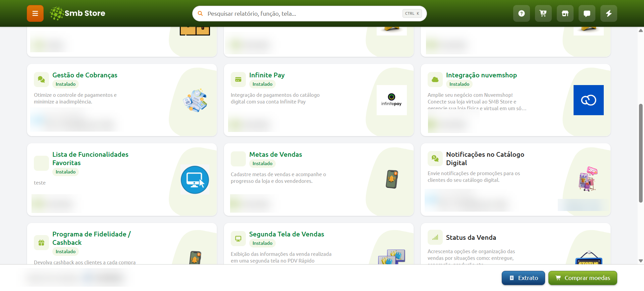644x291 pixels.
Task: Click the Comprar moedas button
Action: [x=583, y=278]
